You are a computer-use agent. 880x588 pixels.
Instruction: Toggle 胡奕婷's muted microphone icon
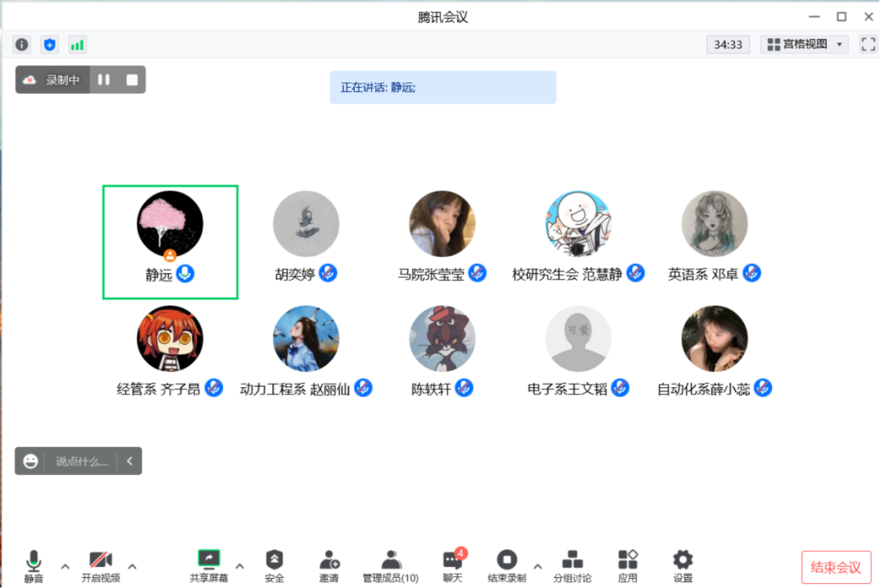(x=328, y=273)
